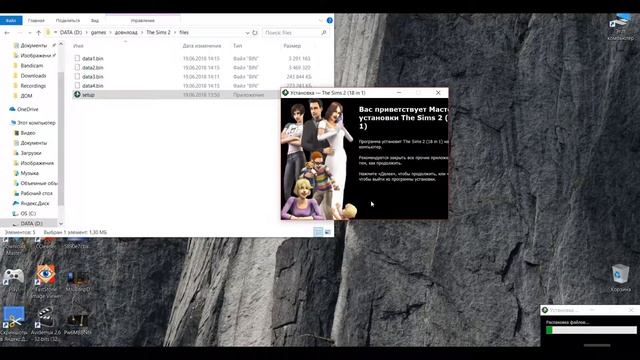Screen dimensions: 640x360
Task: Click the Explorer help question mark icon
Action: tap(329, 20)
